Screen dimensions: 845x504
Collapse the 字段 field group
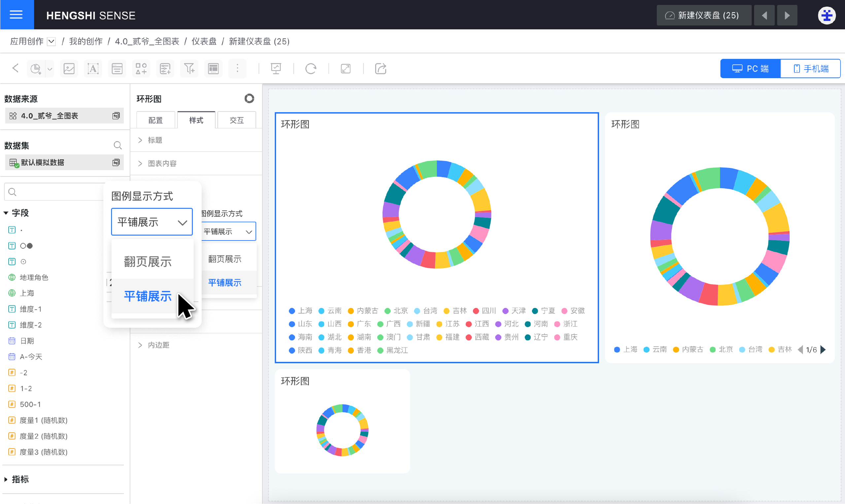click(x=6, y=213)
